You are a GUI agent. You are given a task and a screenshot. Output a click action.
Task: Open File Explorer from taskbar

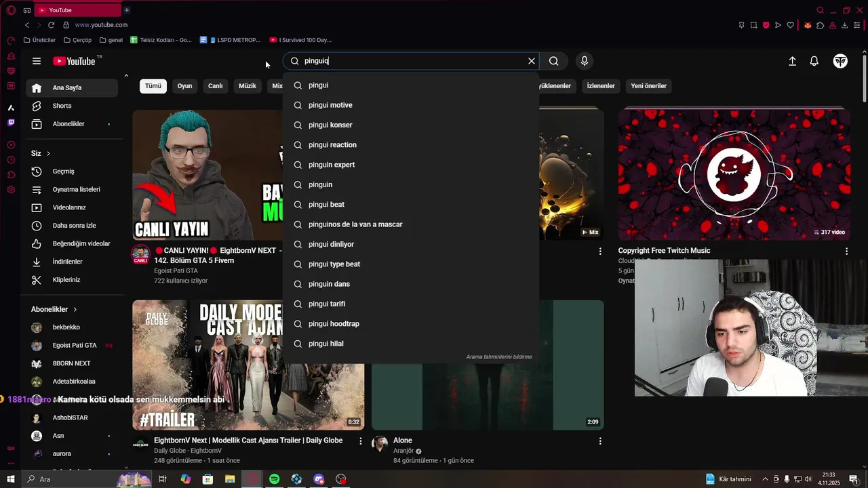(230, 479)
